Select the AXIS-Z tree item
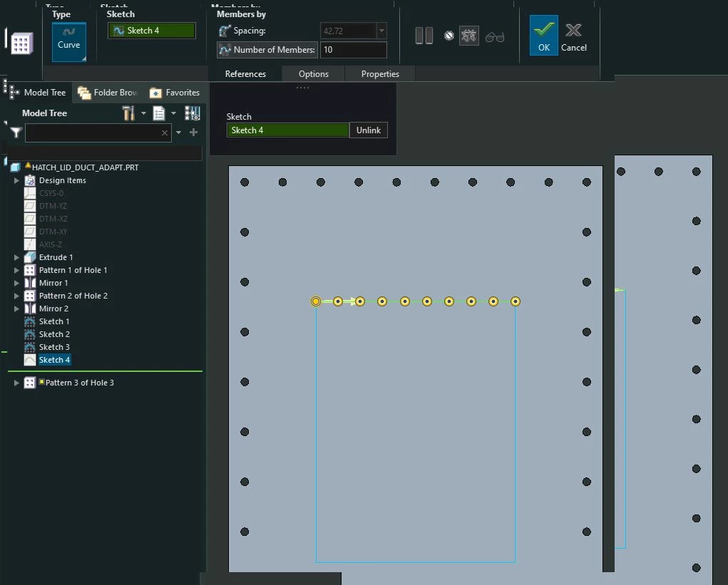The width and height of the screenshot is (728, 585). 50,244
